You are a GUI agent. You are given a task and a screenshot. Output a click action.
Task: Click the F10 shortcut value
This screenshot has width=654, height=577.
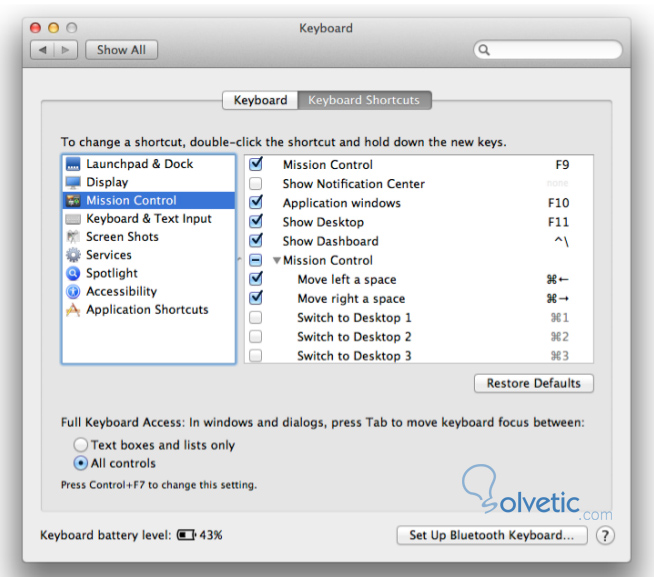click(558, 203)
